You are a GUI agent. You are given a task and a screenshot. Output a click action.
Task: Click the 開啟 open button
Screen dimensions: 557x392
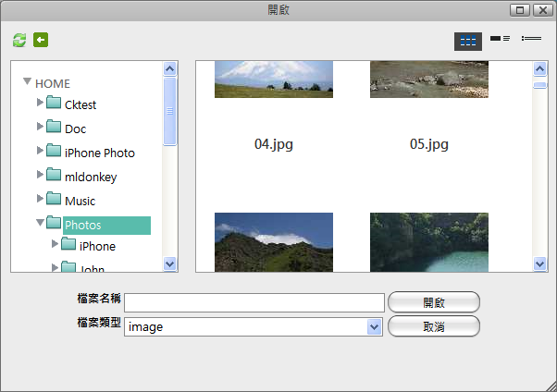[433, 302]
